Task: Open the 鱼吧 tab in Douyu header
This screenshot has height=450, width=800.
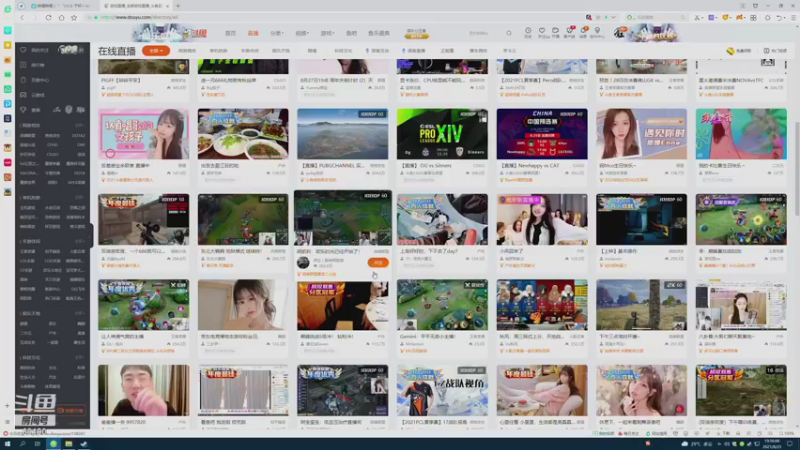Action: click(352, 33)
